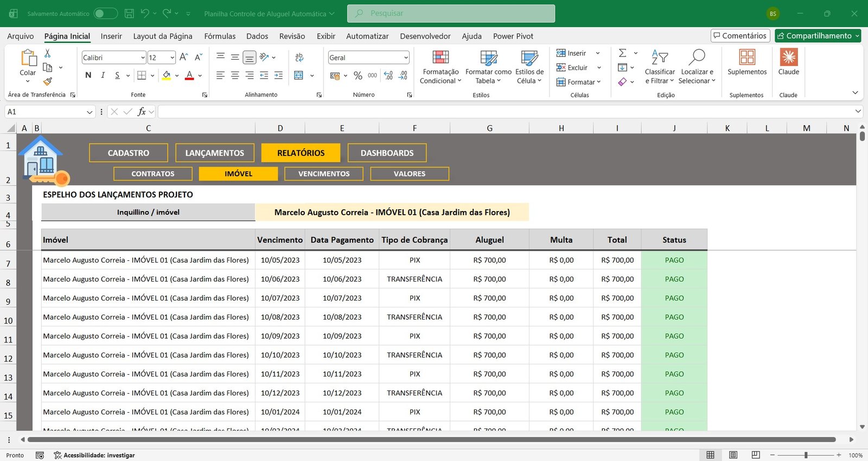Switch to the Power Pivot tab
Viewport: 868px width, 461px height.
coord(513,36)
